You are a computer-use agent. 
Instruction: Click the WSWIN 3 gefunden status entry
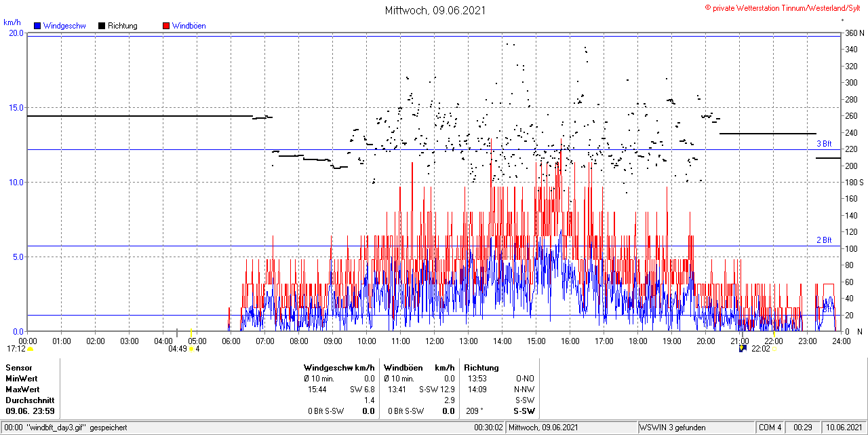pos(673,428)
